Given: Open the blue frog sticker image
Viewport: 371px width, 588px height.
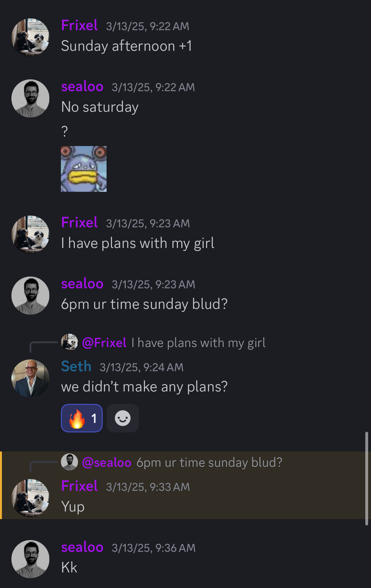Looking at the screenshot, I should pos(84,169).
